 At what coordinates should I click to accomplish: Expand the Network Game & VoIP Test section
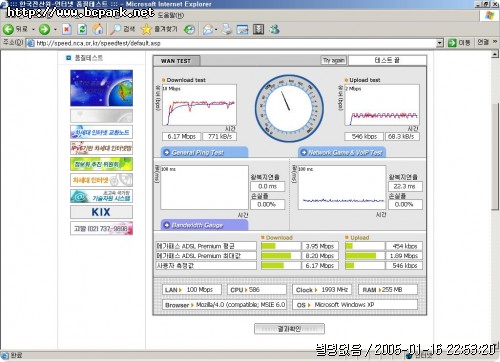[x=342, y=152]
